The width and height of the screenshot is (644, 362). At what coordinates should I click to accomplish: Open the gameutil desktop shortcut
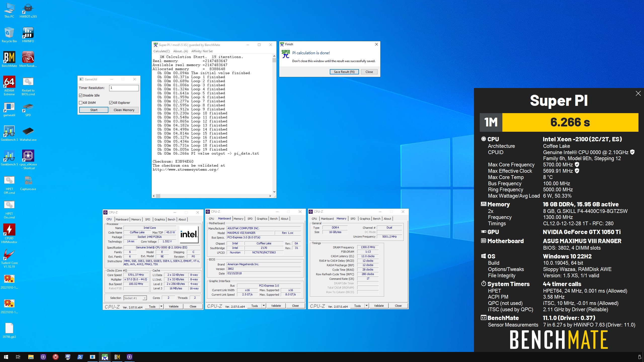(9, 109)
